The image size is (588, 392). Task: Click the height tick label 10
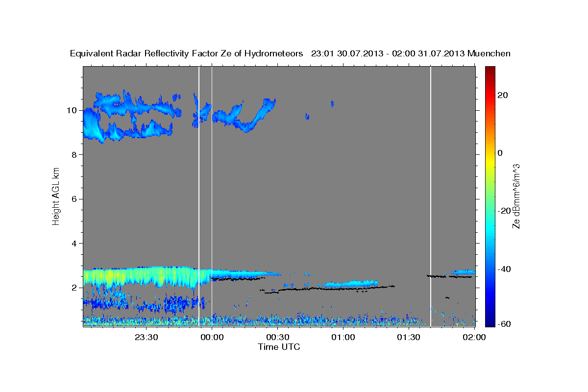click(x=72, y=110)
